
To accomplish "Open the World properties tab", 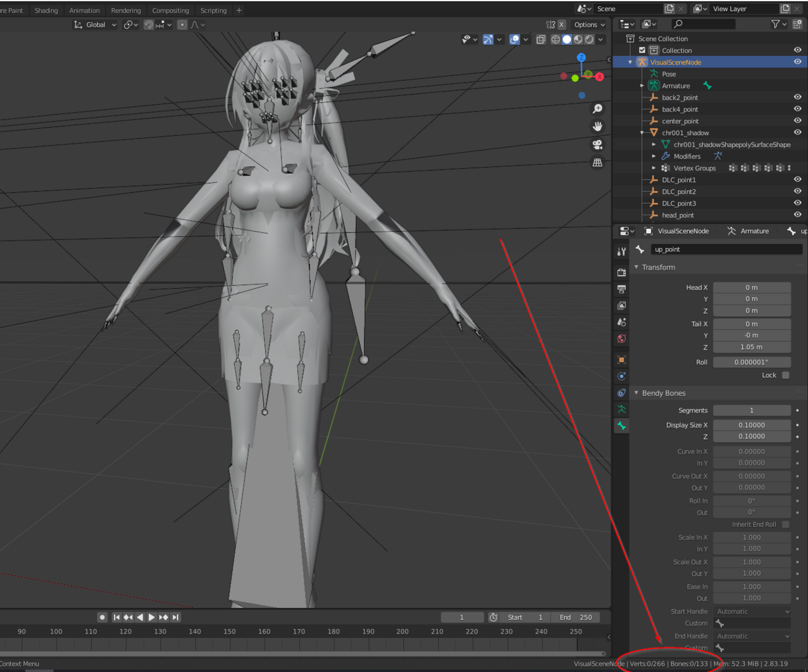I will (621, 339).
